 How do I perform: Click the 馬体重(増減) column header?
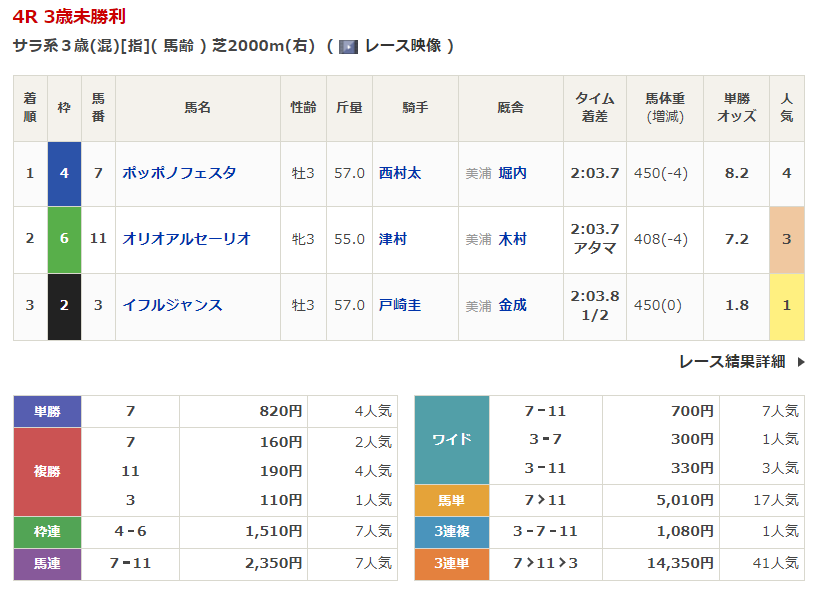(665, 107)
